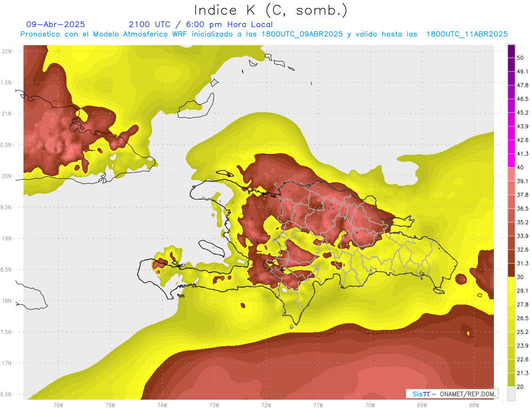Click the legend value "37.8"
The image size is (532, 411).
[x=523, y=195]
